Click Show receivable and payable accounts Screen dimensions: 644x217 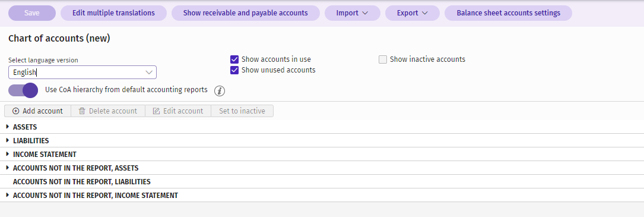pyautogui.click(x=246, y=13)
